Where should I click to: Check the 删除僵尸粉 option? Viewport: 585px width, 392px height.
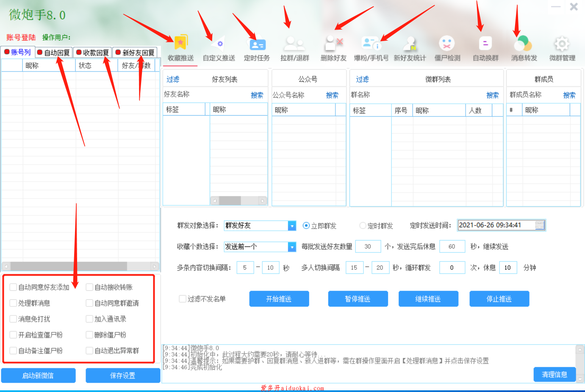(89, 335)
